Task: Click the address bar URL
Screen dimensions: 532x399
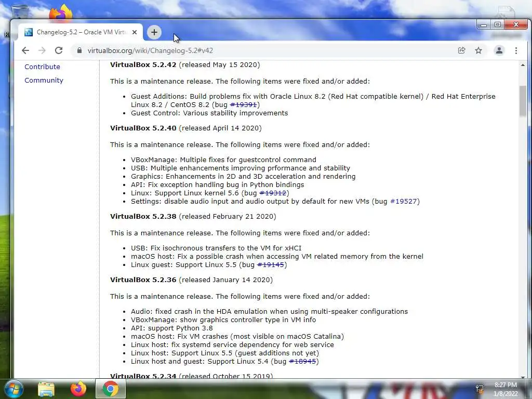Action: (150, 50)
